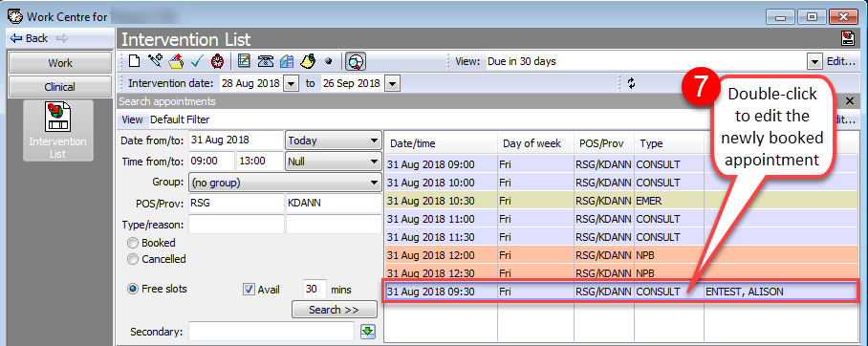Go Back using the back arrow

click(x=30, y=38)
